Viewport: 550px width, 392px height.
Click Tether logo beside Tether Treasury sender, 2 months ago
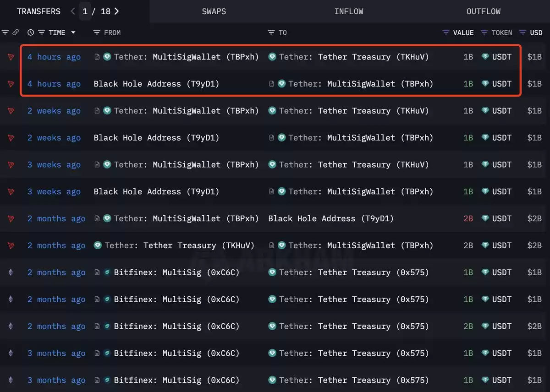coord(98,245)
